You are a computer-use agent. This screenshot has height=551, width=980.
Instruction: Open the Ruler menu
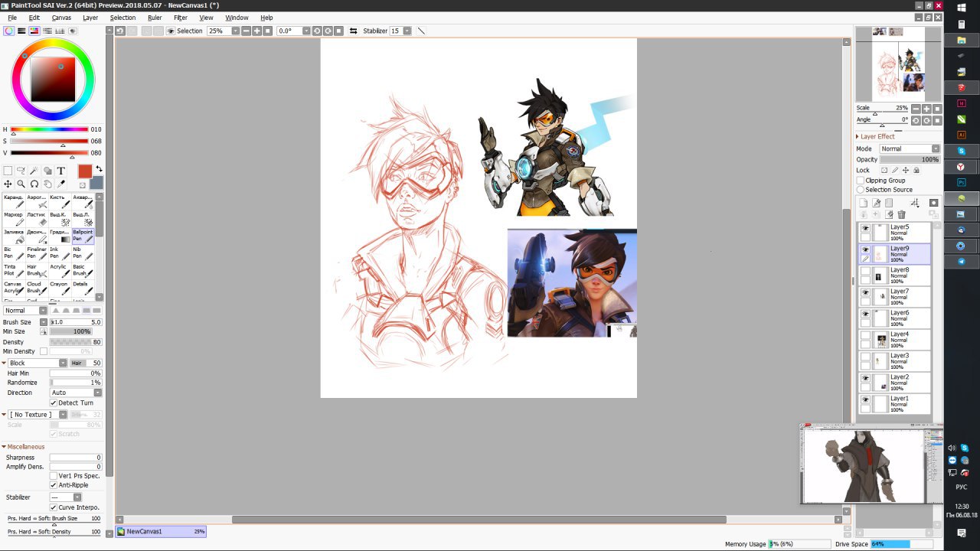(155, 18)
